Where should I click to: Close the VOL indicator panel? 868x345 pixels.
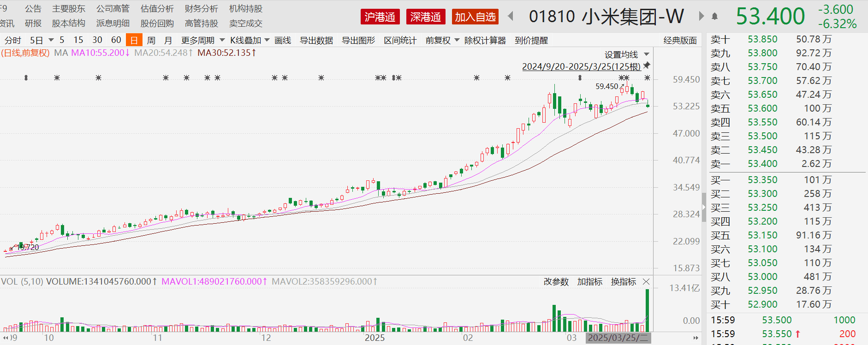coord(646,282)
